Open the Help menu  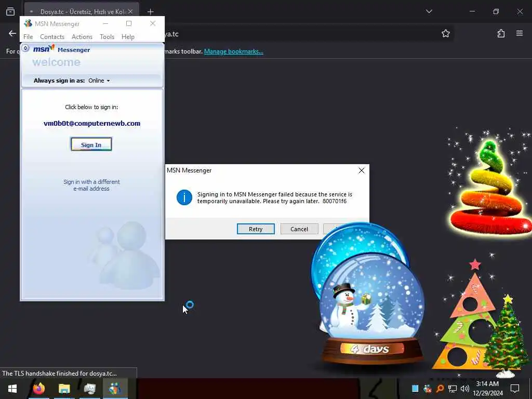coord(128,37)
